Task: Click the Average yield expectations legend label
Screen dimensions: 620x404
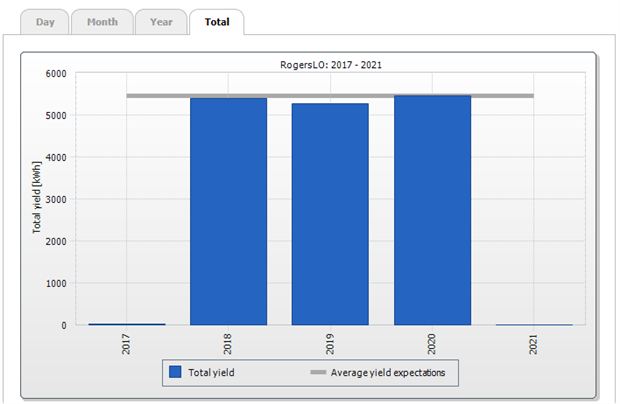Action: pyautogui.click(x=388, y=372)
